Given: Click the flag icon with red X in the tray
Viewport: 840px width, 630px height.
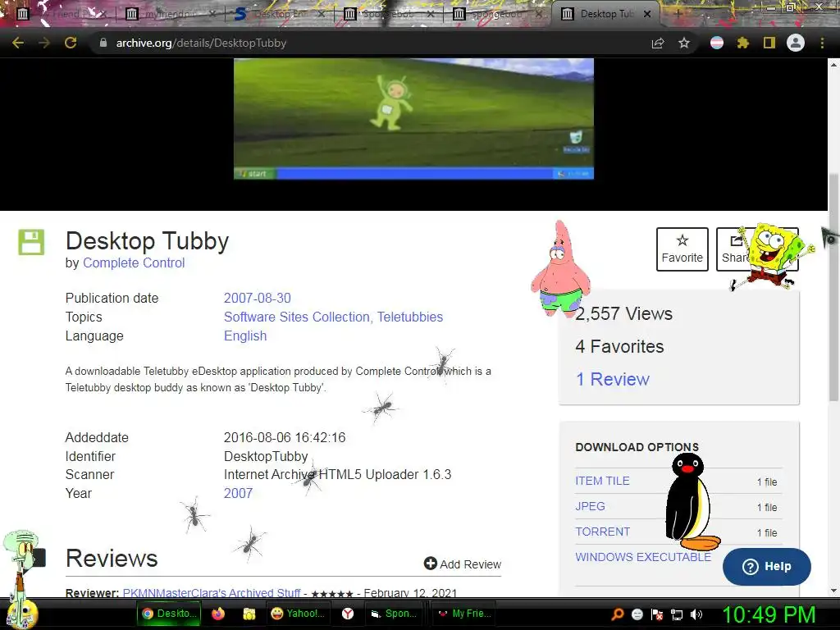Looking at the screenshot, I should [657, 614].
